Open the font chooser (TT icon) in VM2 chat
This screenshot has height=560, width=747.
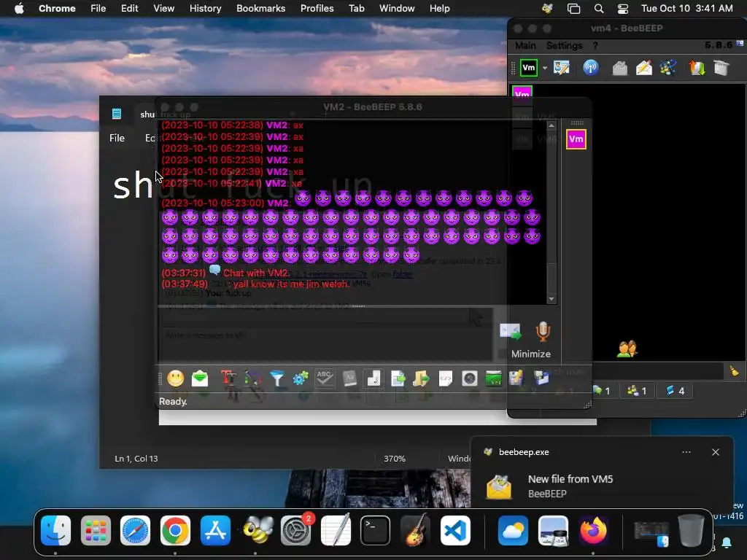coord(228,378)
